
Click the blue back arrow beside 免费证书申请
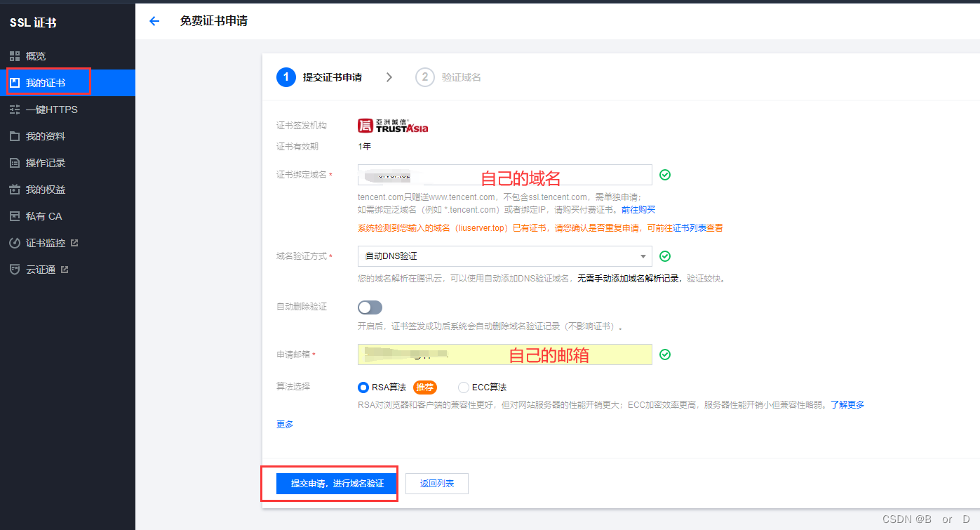154,21
